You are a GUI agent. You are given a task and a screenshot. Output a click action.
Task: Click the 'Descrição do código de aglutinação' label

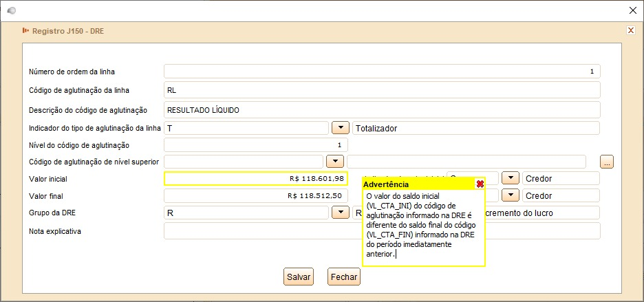(x=88, y=110)
